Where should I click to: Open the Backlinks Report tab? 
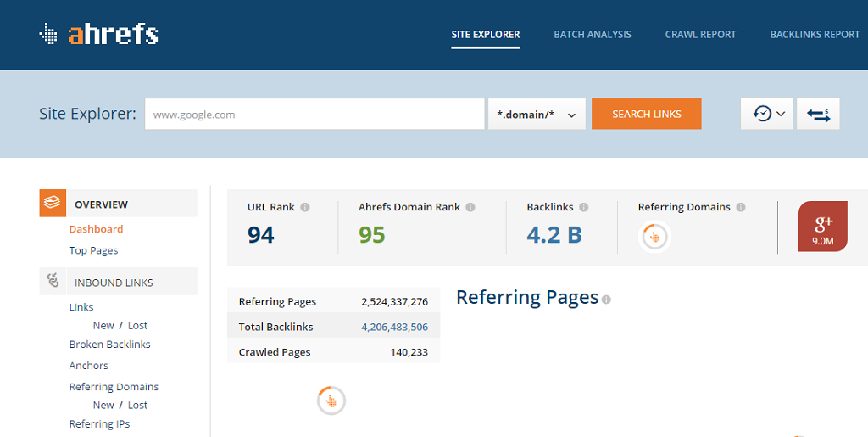pyautogui.click(x=815, y=34)
